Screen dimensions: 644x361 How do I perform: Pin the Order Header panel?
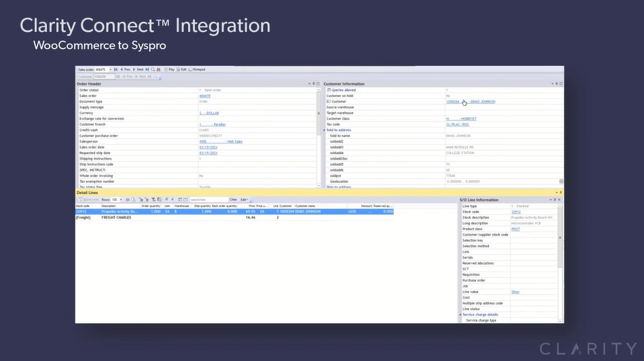(x=313, y=83)
